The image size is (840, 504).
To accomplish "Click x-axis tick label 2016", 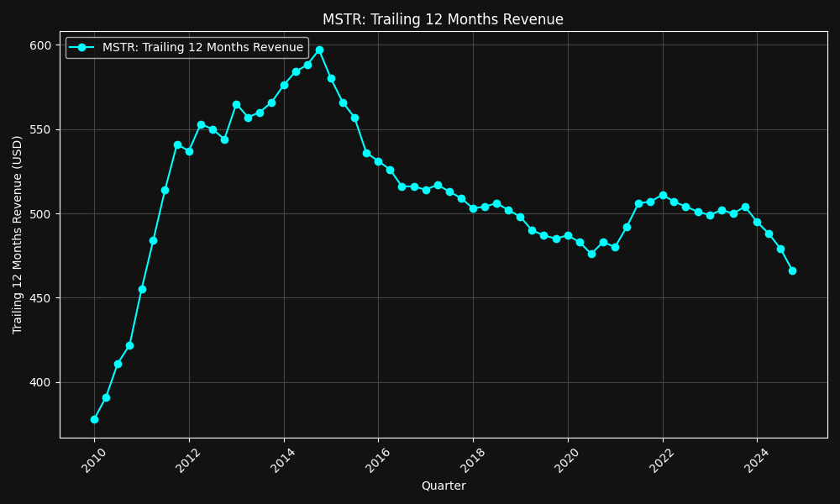I will pyautogui.click(x=378, y=460).
